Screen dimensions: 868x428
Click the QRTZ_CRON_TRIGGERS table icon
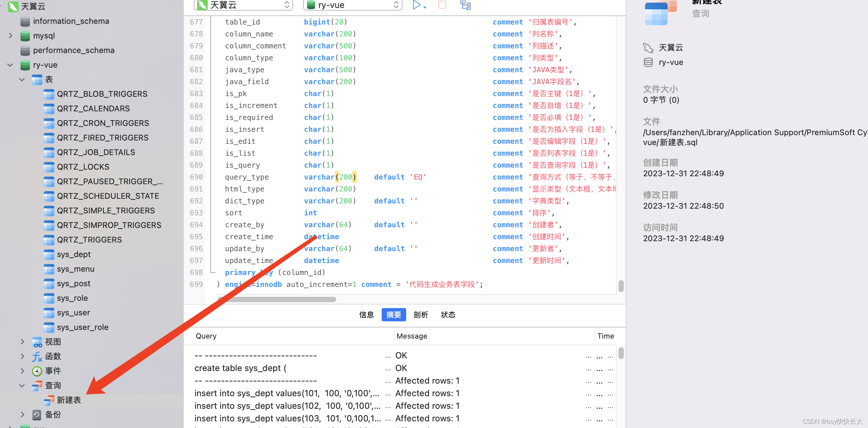tap(49, 123)
